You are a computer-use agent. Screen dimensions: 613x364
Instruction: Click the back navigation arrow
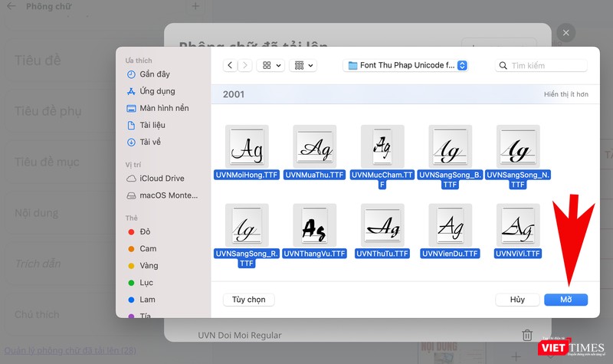230,66
